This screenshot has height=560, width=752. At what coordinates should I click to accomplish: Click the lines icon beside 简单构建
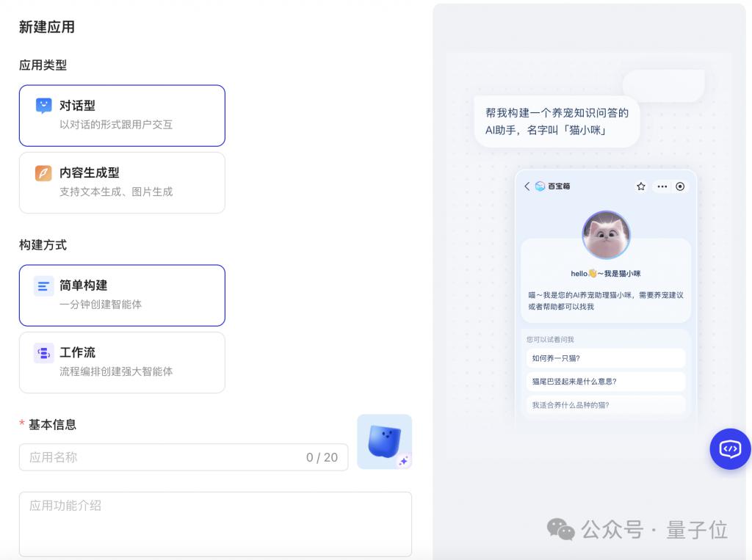pyautogui.click(x=43, y=286)
